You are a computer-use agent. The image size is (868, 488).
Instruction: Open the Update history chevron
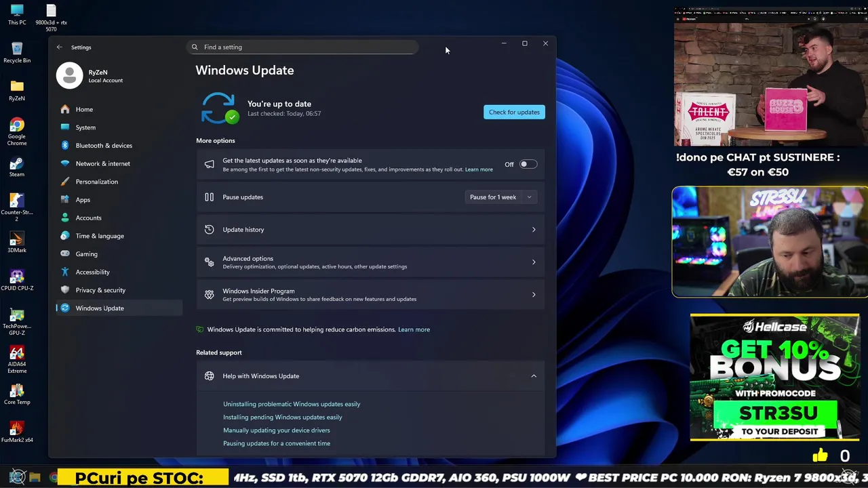(534, 230)
